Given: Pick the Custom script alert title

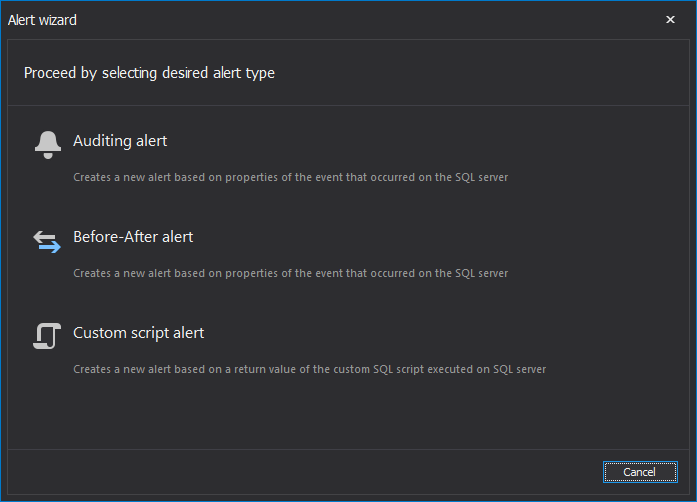Looking at the screenshot, I should point(139,333).
